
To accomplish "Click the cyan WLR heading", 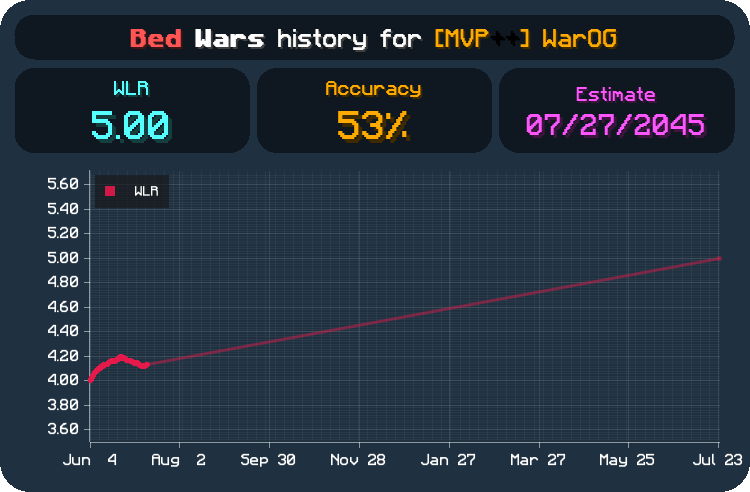I will pos(131,88).
